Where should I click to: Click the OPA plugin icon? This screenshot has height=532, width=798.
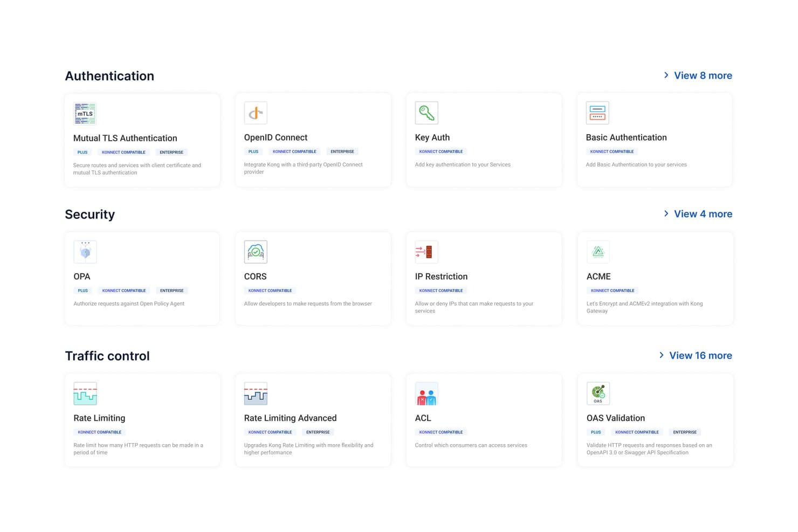[85, 252]
